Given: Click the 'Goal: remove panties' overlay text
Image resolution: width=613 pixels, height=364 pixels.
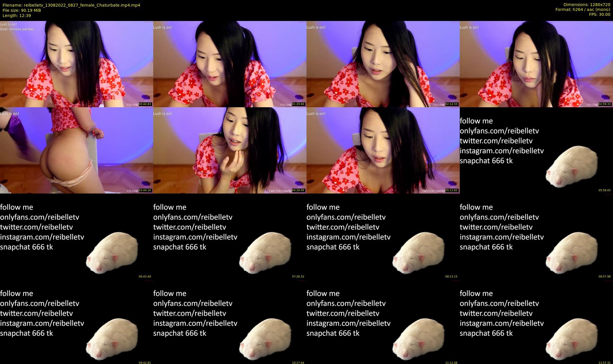Looking at the screenshot, I should tap(17, 29).
